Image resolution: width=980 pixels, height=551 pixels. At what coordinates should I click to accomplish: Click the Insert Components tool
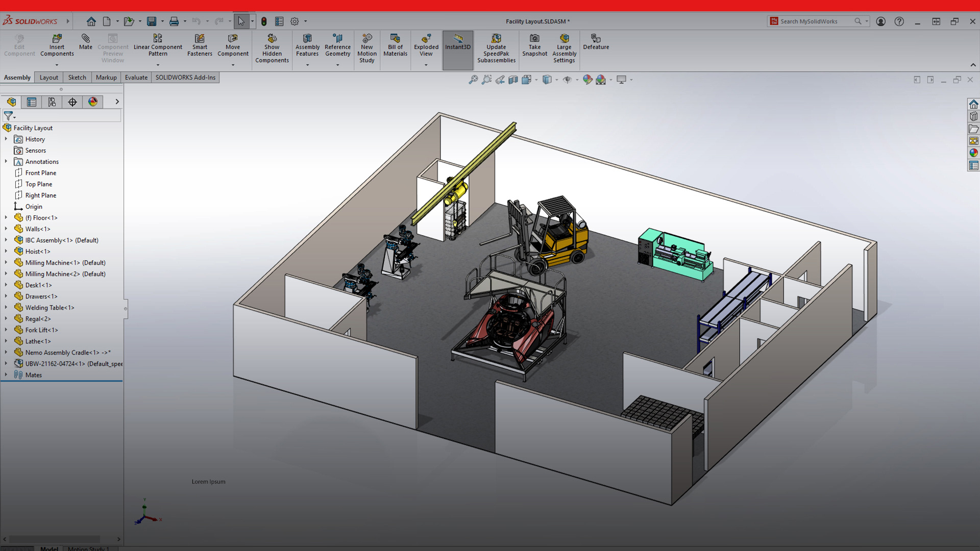[x=57, y=45]
